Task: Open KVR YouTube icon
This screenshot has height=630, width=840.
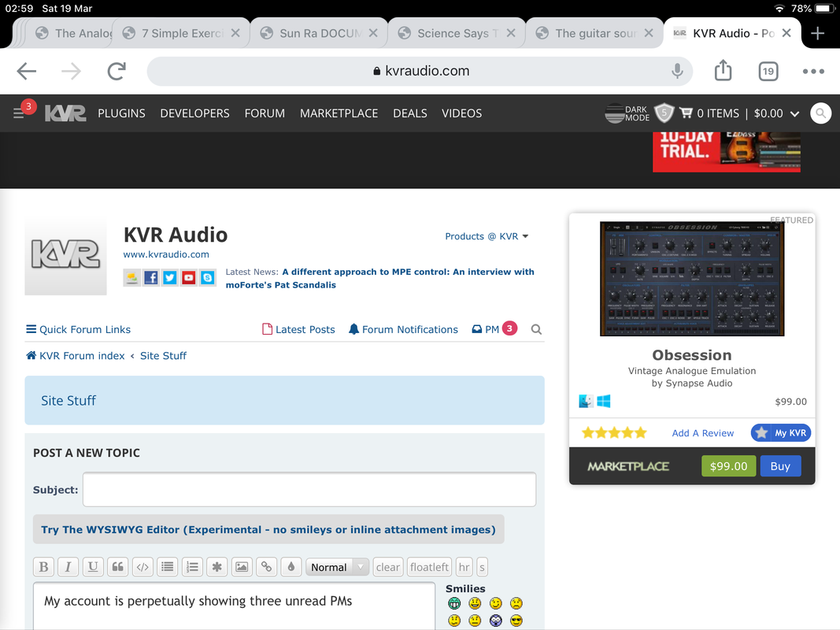Action: point(189,277)
